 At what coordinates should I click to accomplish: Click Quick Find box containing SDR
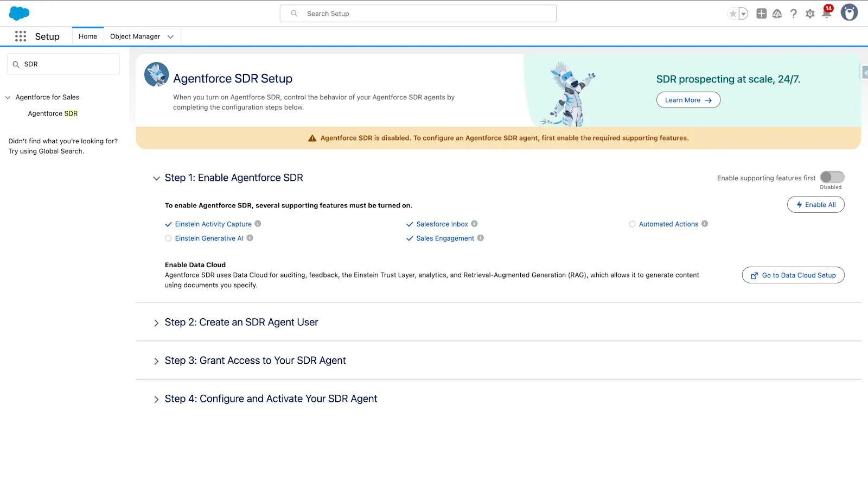tap(63, 64)
